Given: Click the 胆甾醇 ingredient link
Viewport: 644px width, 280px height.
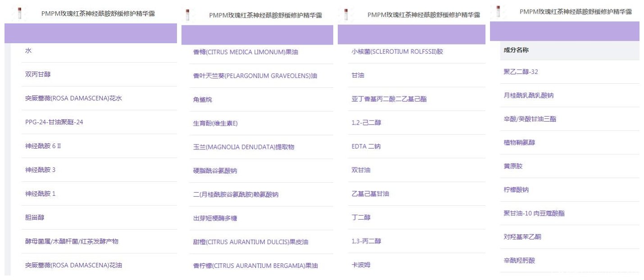Looking at the screenshot, I should click(x=35, y=217).
